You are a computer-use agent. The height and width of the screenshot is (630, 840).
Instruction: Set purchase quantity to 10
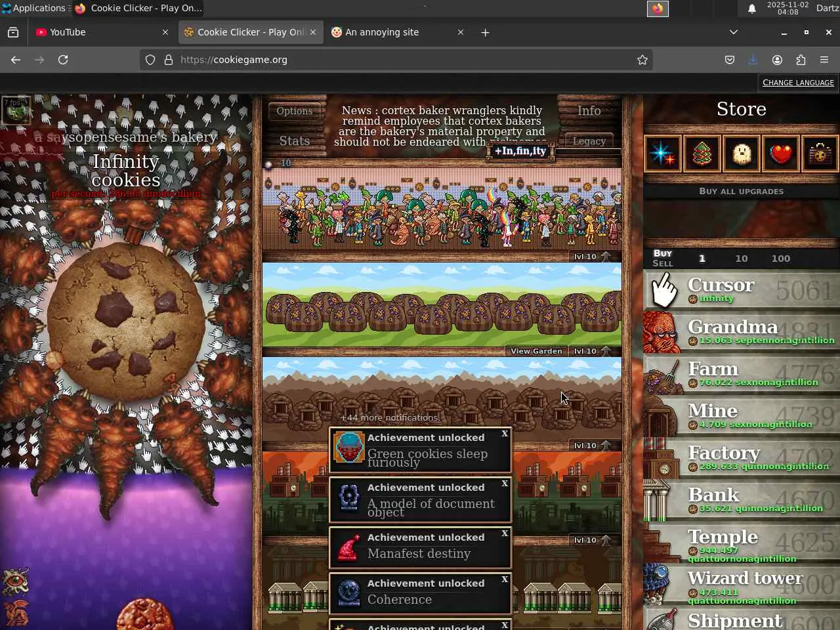click(x=742, y=259)
